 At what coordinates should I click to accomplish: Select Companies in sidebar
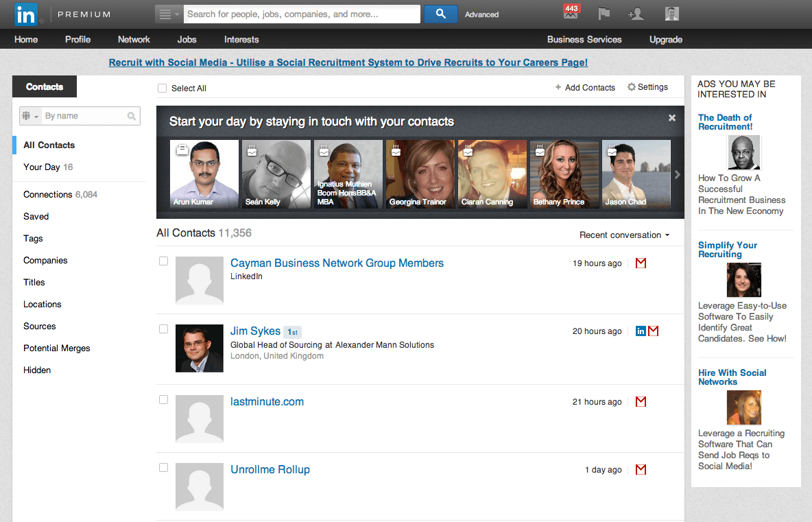pyautogui.click(x=45, y=261)
